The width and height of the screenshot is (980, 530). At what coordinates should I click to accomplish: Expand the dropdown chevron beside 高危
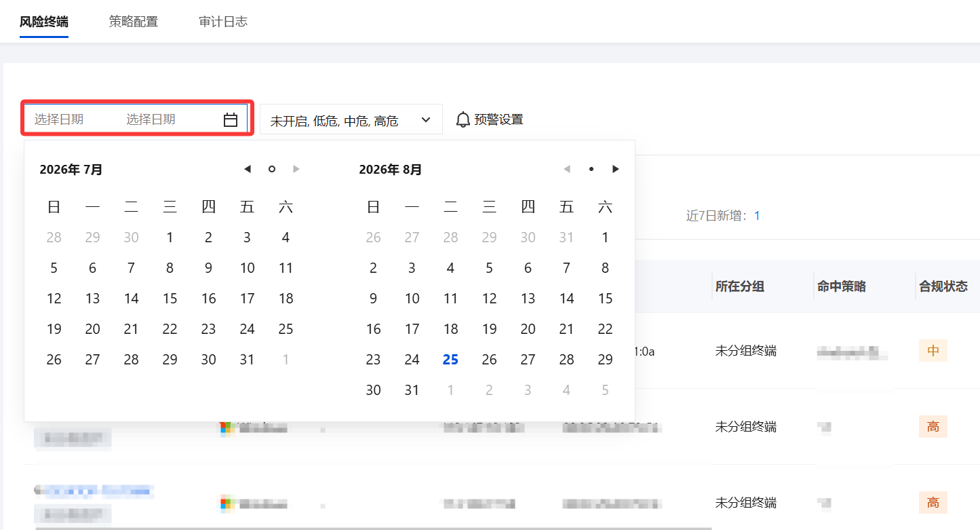coord(426,120)
